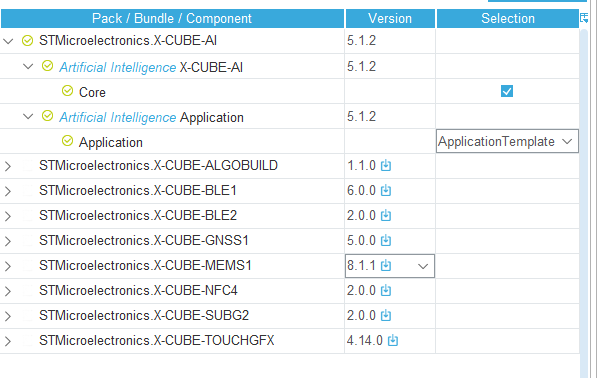
Task: Uncheck the Core selection checkbox
Action: [507, 91]
